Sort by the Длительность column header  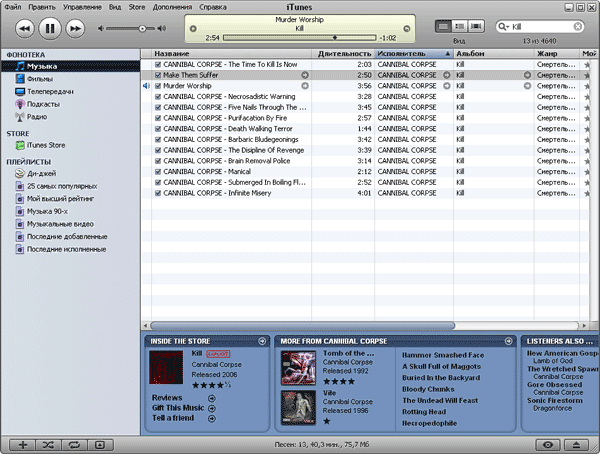coord(343,54)
